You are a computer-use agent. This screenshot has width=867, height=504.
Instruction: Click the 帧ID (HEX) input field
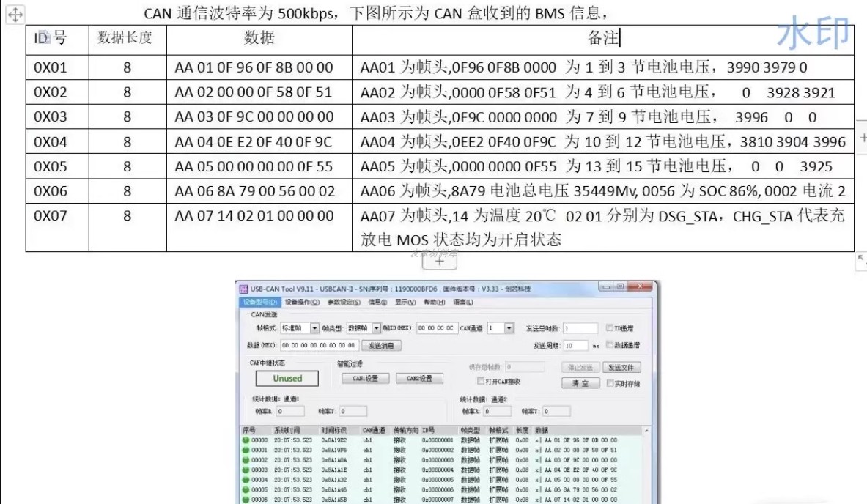(436, 328)
